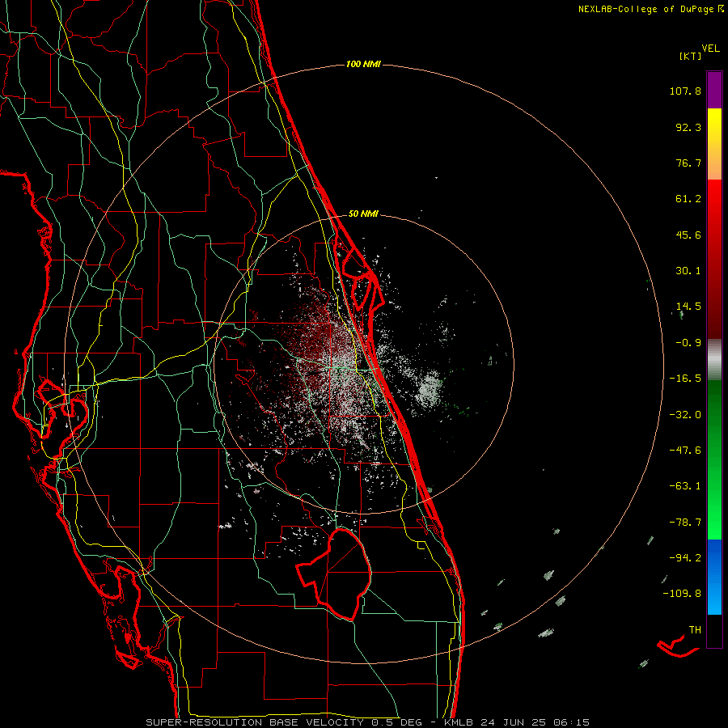Click the large gray velocity echo offshore
The image size is (728, 728).
pyautogui.click(x=429, y=388)
